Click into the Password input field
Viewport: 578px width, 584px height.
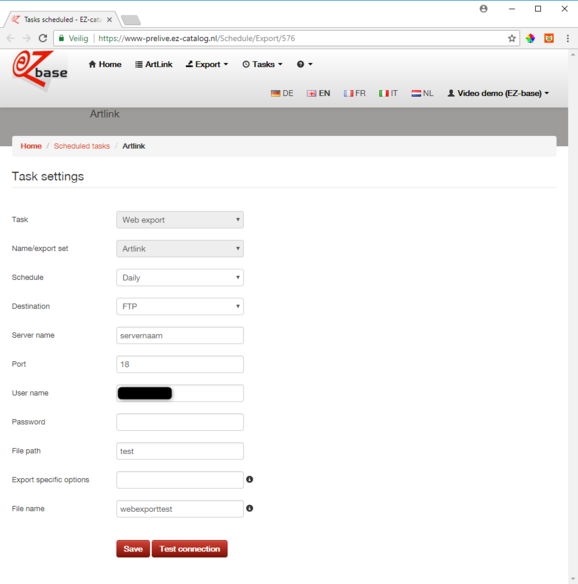180,422
